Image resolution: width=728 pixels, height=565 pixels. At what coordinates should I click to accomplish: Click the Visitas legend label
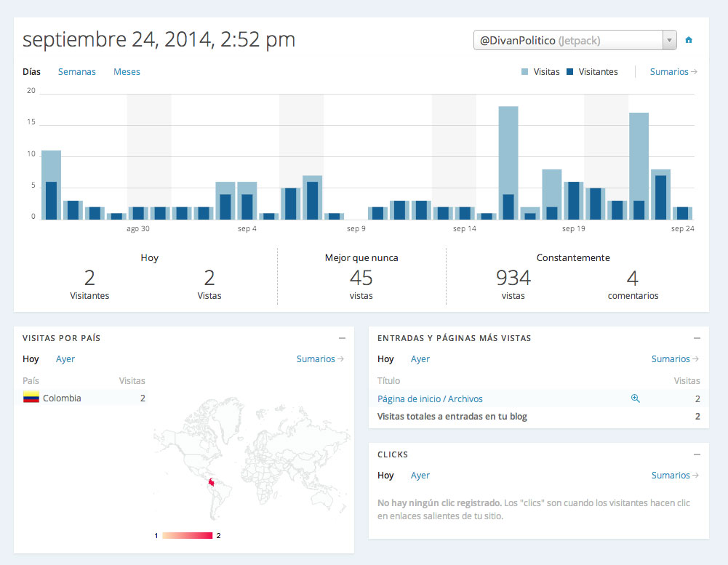click(546, 72)
